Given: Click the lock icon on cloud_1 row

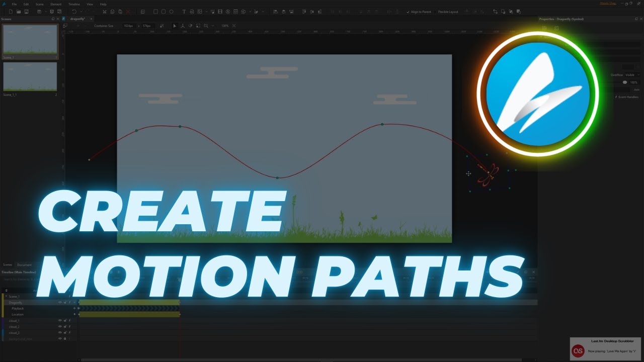Looking at the screenshot, I should (x=65, y=320).
